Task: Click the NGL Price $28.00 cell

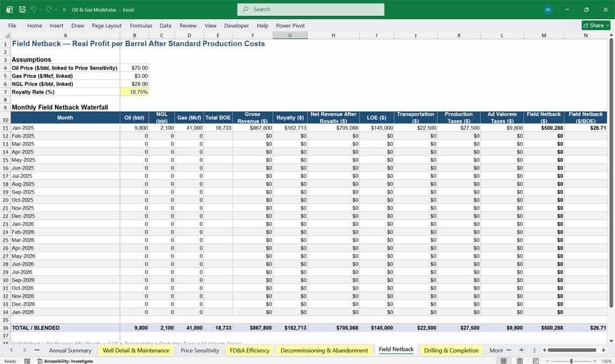Action: click(x=135, y=84)
